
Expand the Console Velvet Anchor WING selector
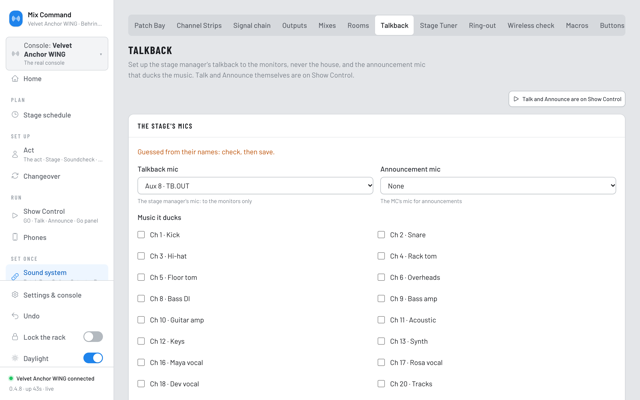(x=57, y=54)
